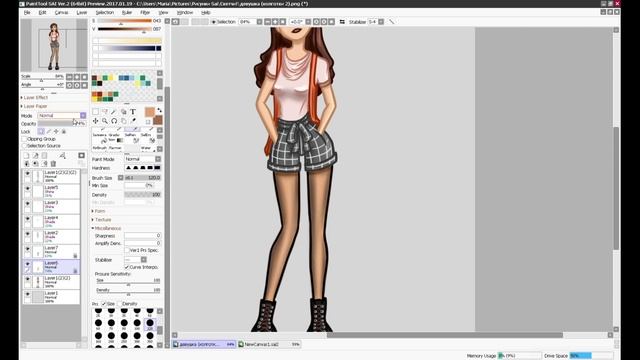Viewport: 640px width, 360px height.
Task: Select the topmost Layer1(2)(2)(2) layer
Action: pyautogui.click(x=51, y=176)
